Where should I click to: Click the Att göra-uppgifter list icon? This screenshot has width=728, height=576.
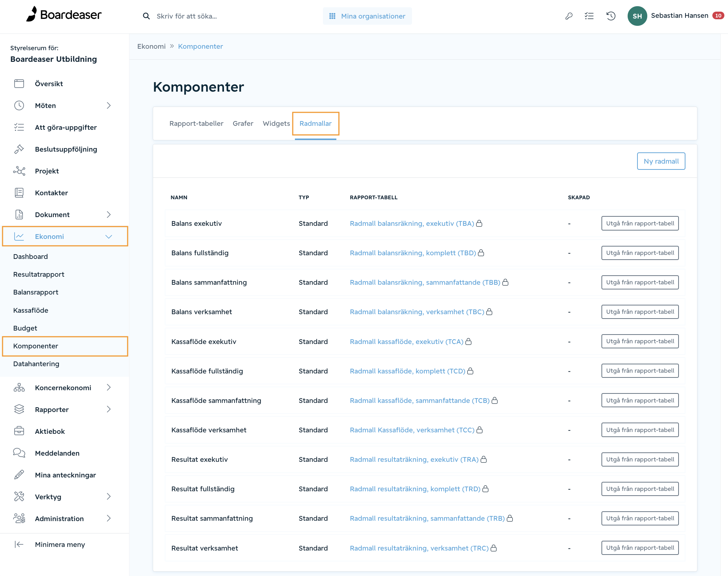19,127
